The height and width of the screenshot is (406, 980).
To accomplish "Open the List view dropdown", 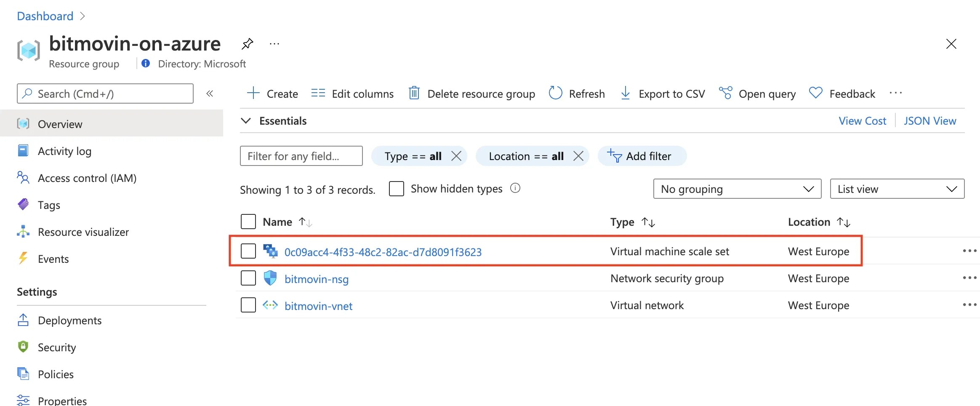I will [x=897, y=189].
